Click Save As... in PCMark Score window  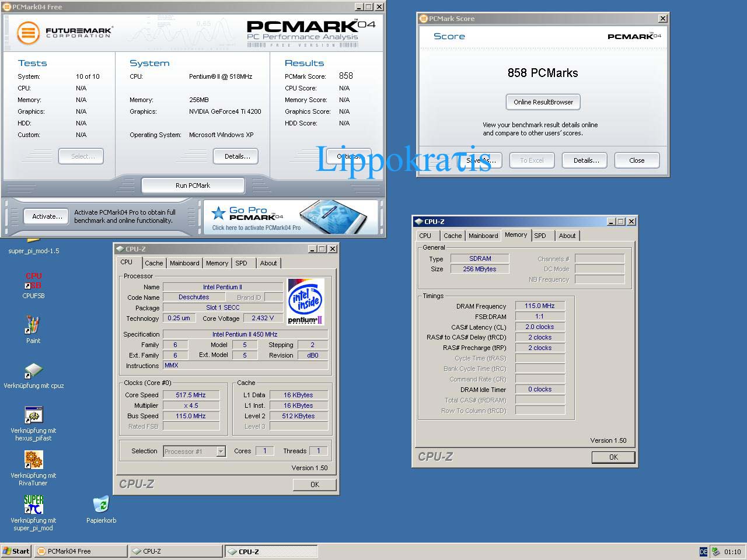pos(481,160)
